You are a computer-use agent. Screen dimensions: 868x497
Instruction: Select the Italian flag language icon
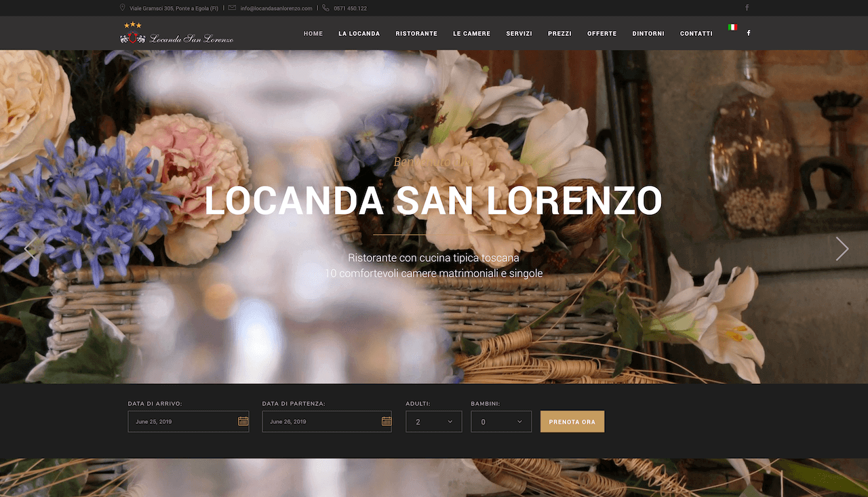[x=732, y=27]
